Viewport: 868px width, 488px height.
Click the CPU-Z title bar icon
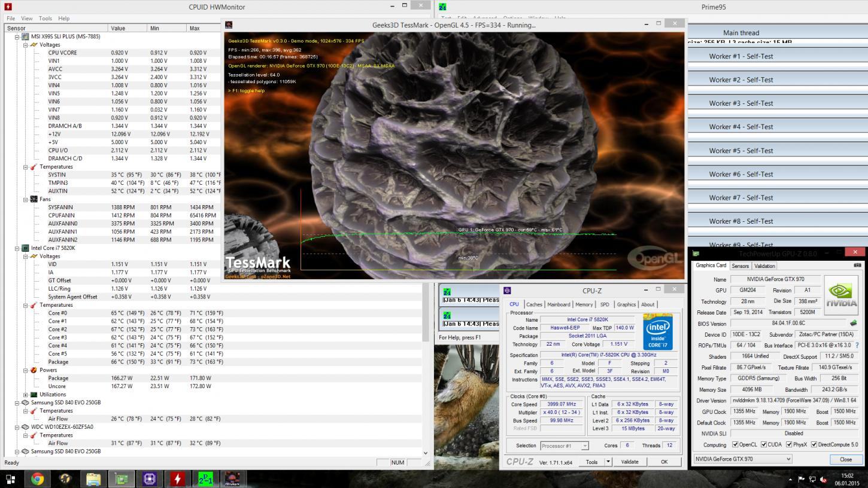[x=508, y=291]
